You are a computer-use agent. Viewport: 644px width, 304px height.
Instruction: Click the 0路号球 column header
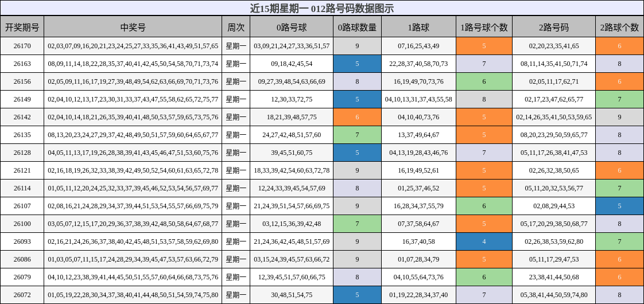(x=292, y=28)
